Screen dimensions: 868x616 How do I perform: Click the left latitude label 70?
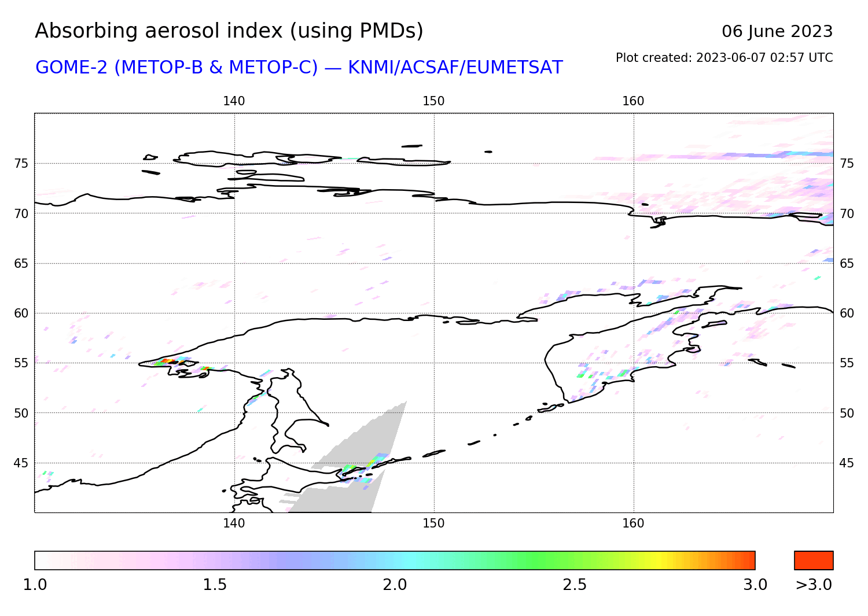click(x=21, y=214)
